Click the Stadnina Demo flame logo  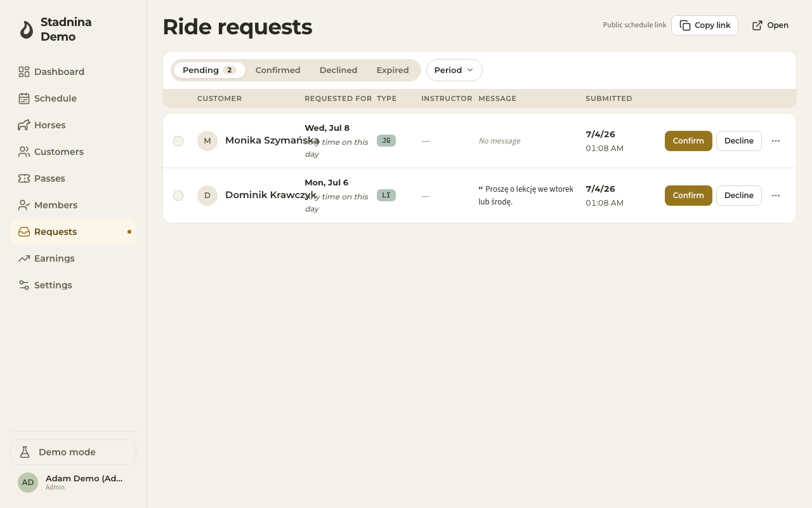point(26,29)
